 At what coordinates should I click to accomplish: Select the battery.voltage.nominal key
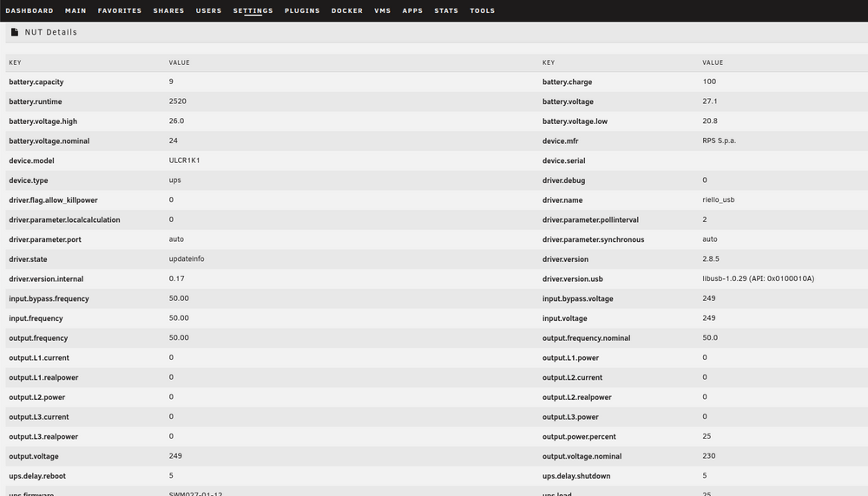[49, 141]
